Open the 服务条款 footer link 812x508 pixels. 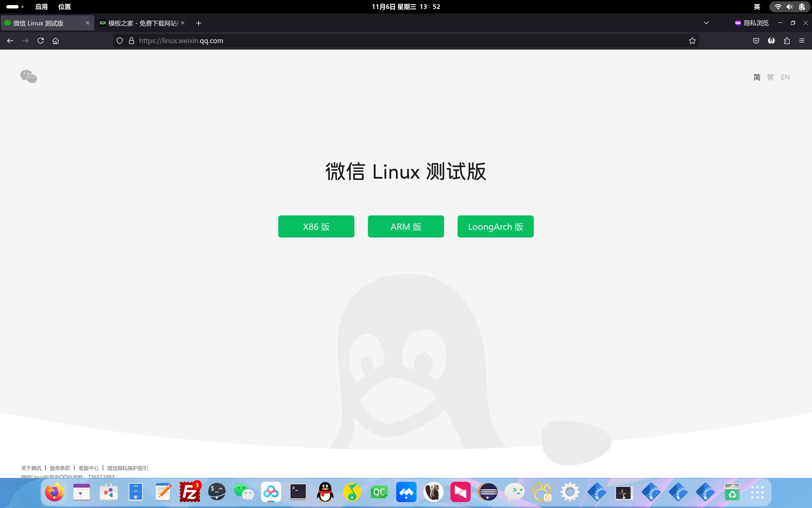pyautogui.click(x=60, y=468)
